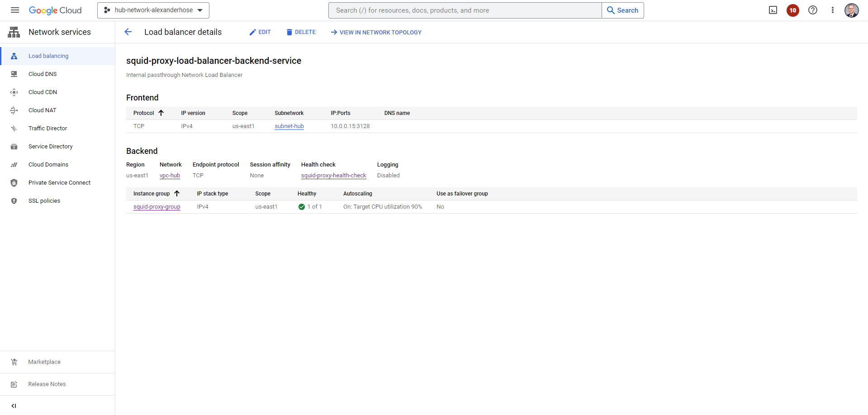Screen dimensions: 868x415
Task: Focus the resource search field
Action: [465, 10]
